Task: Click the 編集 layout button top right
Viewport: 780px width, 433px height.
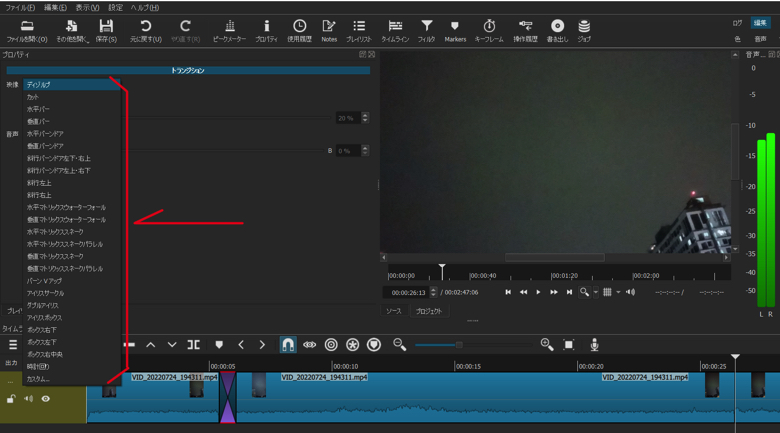Action: tap(760, 23)
